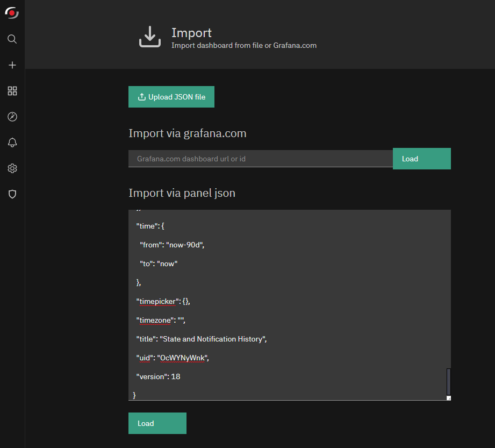Image resolution: width=495 pixels, height=448 pixels.
Task: Click the large Import download icon
Action: [x=150, y=37]
